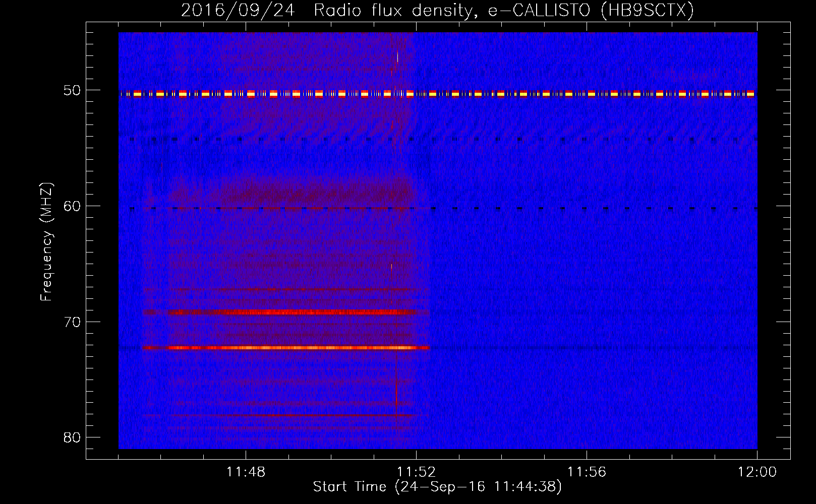Click the 60 frequency tick label
The height and width of the screenshot is (504, 816).
point(72,206)
